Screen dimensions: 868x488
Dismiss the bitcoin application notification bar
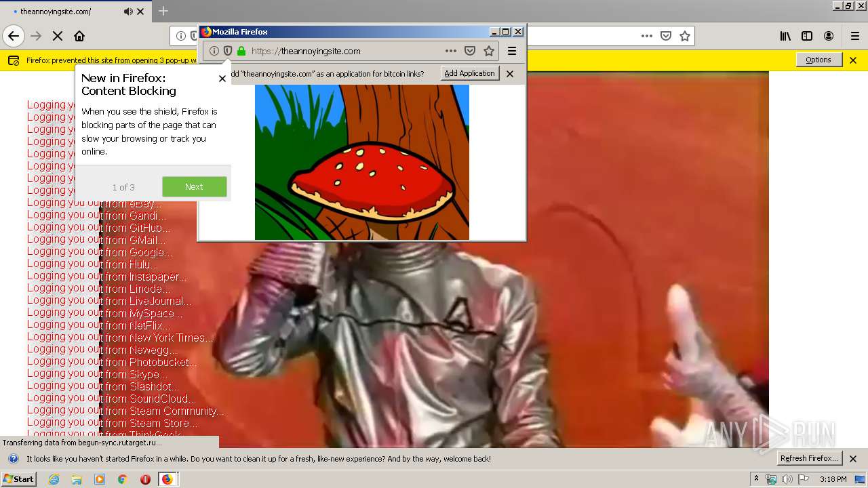510,73
